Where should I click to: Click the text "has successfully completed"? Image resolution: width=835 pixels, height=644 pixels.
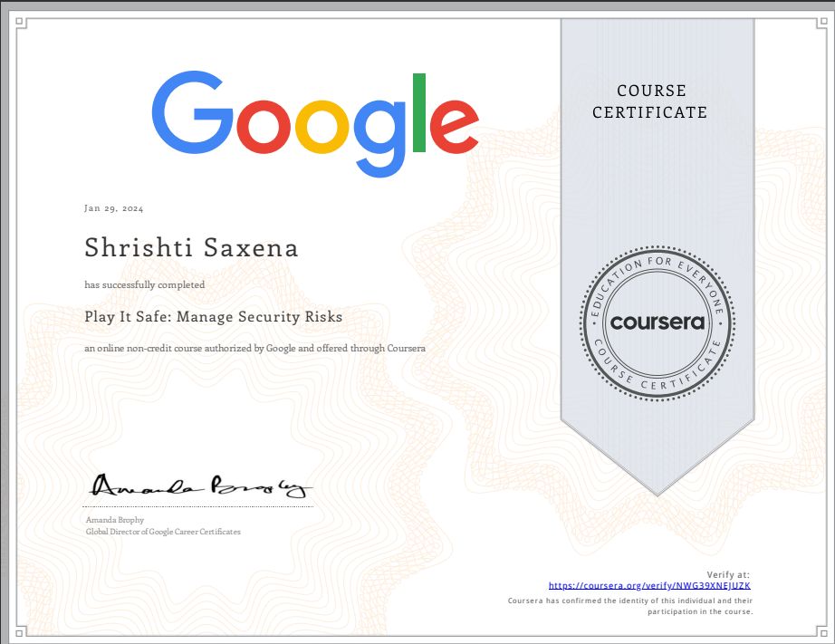pyautogui.click(x=144, y=285)
